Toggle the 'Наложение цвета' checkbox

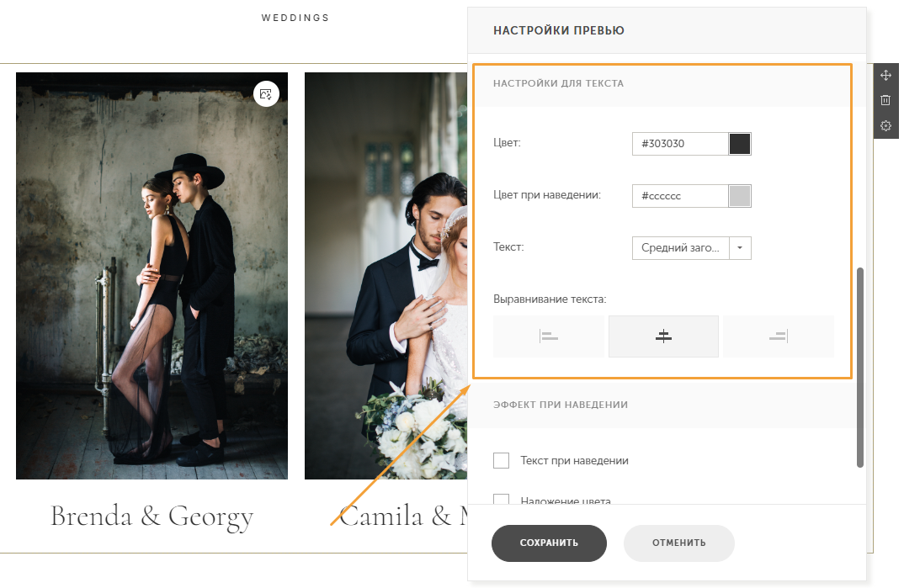pos(502,500)
